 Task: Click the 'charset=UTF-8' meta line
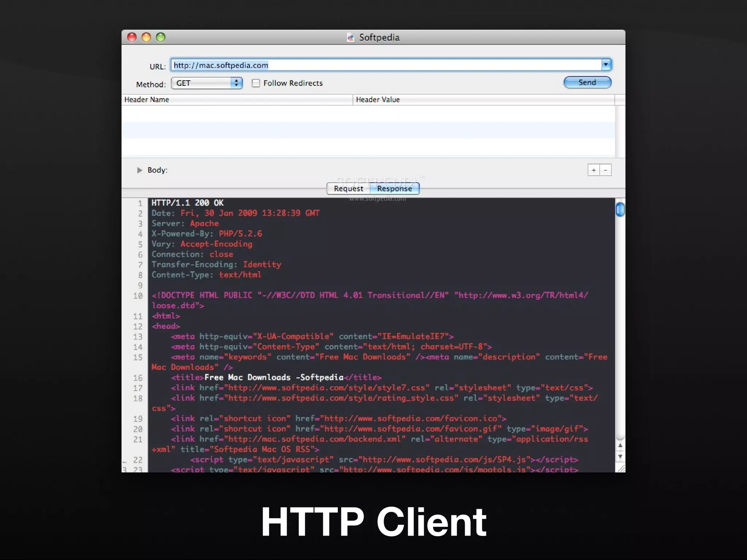pos(331,347)
